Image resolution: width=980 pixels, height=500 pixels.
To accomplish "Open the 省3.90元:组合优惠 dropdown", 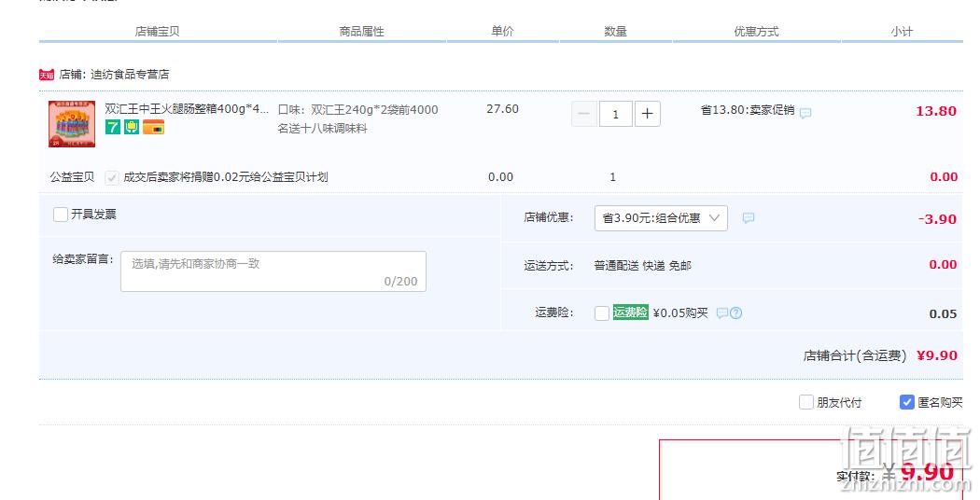I will (x=661, y=218).
